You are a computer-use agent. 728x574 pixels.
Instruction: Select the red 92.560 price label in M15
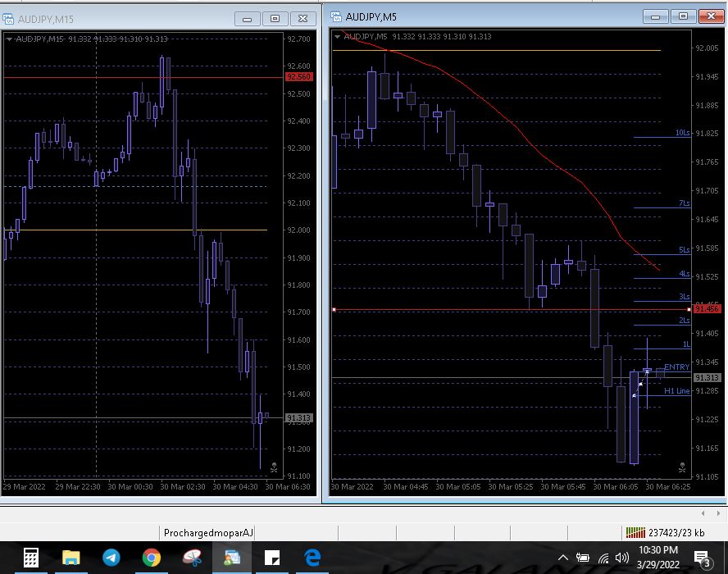click(298, 76)
